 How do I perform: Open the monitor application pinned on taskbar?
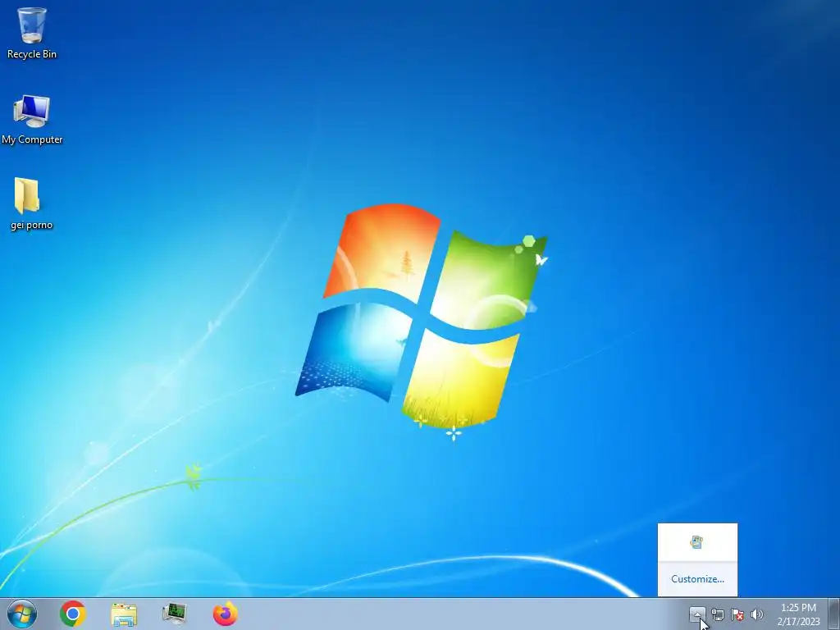coord(175,614)
